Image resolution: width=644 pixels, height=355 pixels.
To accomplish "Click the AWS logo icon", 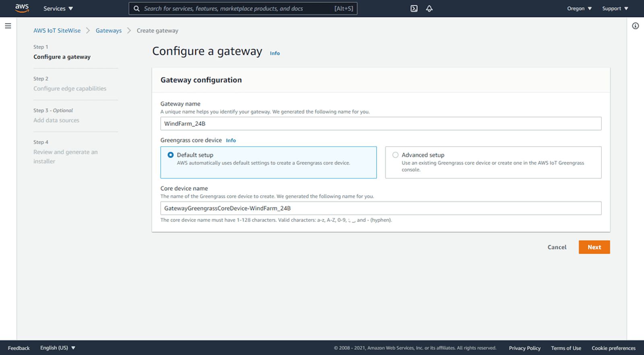I will [22, 8].
